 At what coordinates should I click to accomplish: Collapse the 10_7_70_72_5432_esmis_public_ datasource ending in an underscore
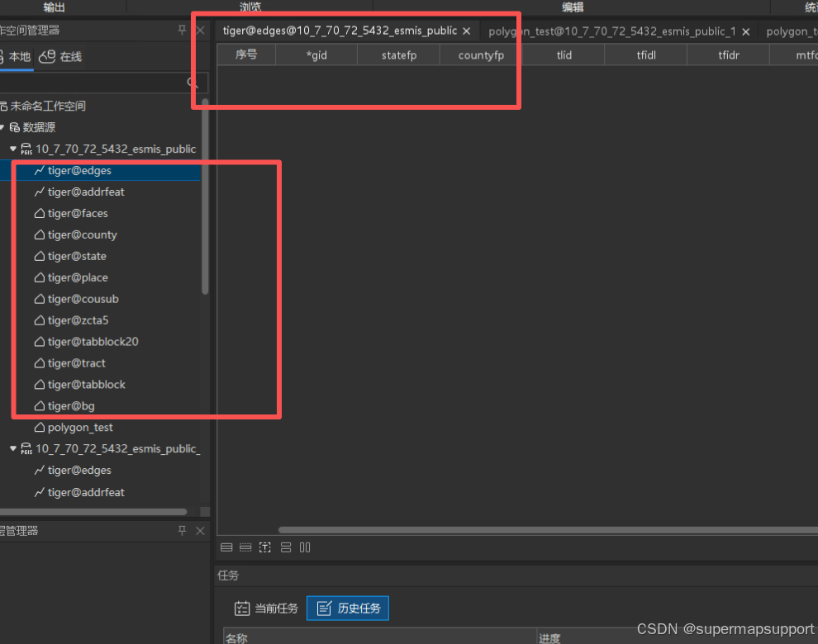click(x=13, y=448)
